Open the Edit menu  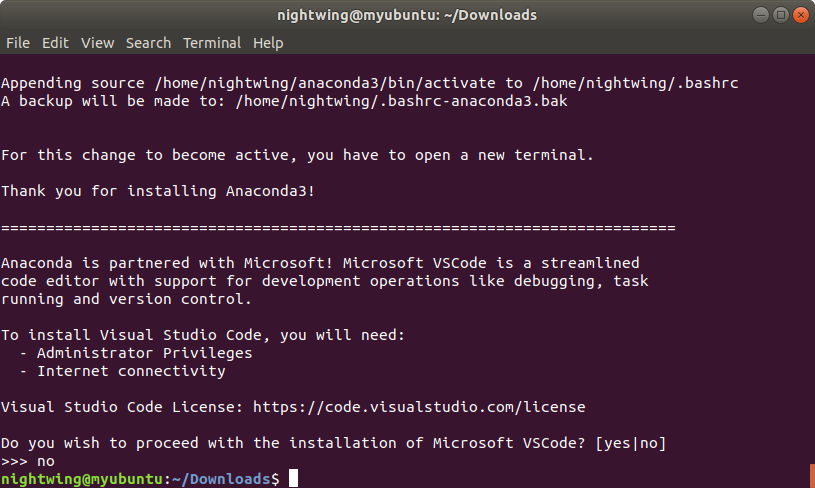coord(55,43)
